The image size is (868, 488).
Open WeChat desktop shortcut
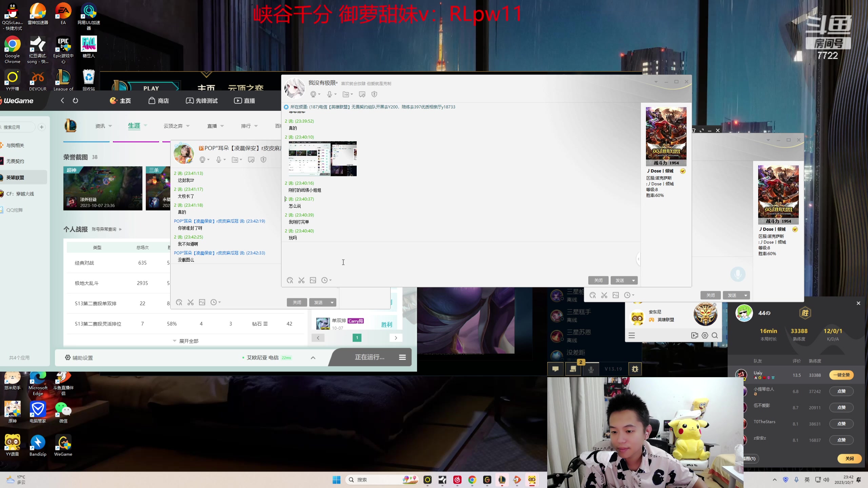pyautogui.click(x=63, y=412)
